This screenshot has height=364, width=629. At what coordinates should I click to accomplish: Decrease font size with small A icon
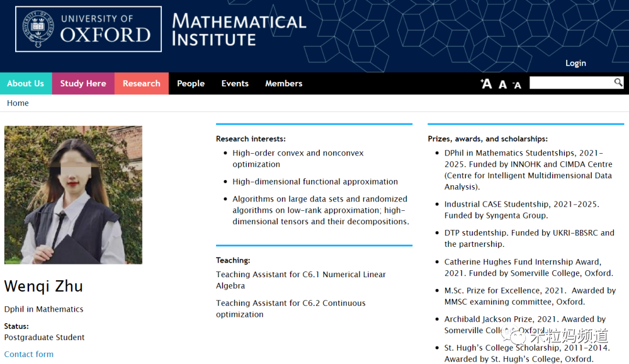[x=517, y=85]
